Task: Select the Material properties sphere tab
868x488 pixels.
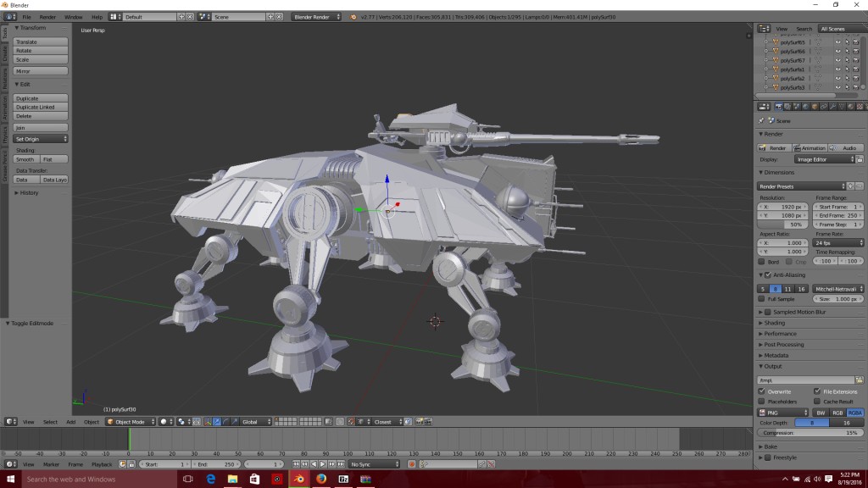Action: pos(849,106)
